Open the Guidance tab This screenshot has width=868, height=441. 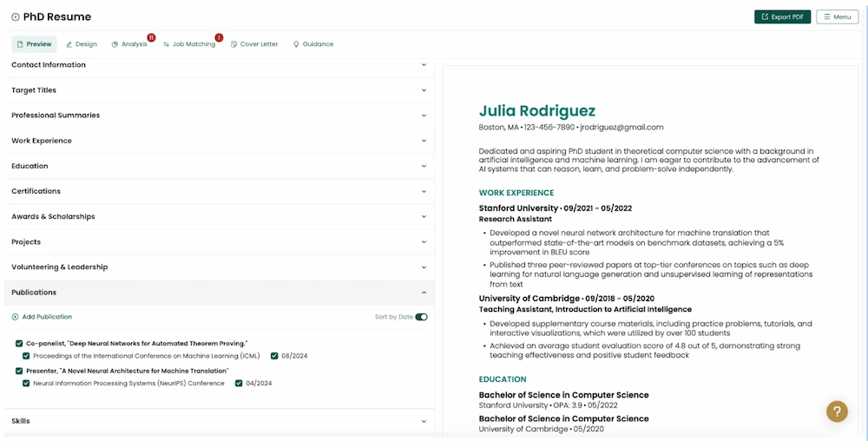pos(313,44)
